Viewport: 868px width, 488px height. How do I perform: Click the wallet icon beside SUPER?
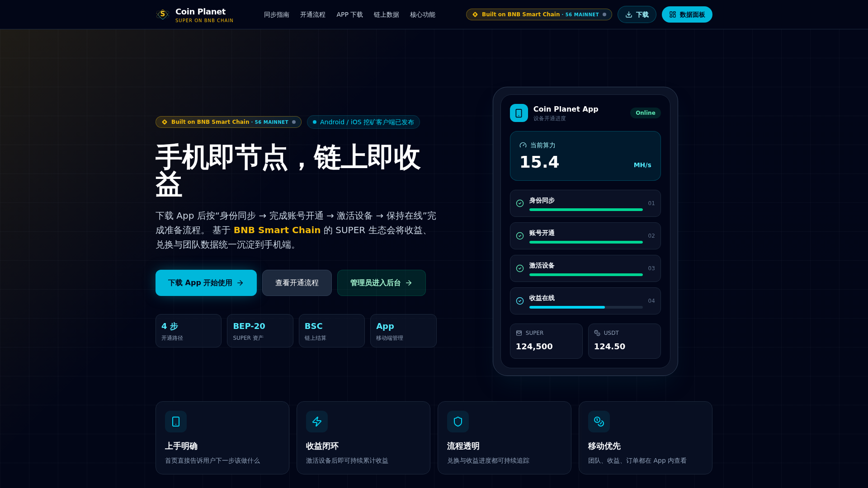click(x=519, y=333)
